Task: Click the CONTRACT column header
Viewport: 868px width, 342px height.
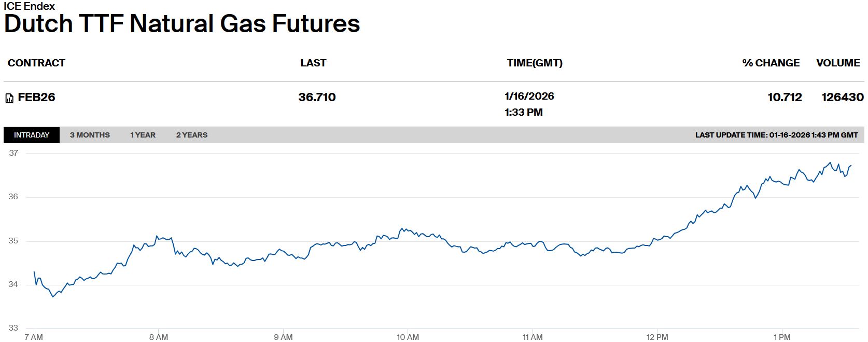Action: coord(36,63)
